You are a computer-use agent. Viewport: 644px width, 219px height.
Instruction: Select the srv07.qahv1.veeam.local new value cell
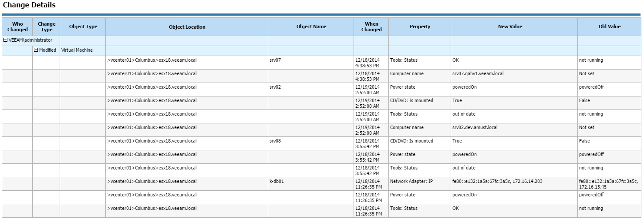(478, 74)
